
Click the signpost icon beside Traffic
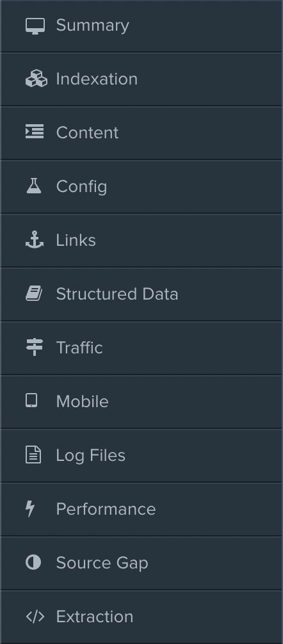click(35, 348)
